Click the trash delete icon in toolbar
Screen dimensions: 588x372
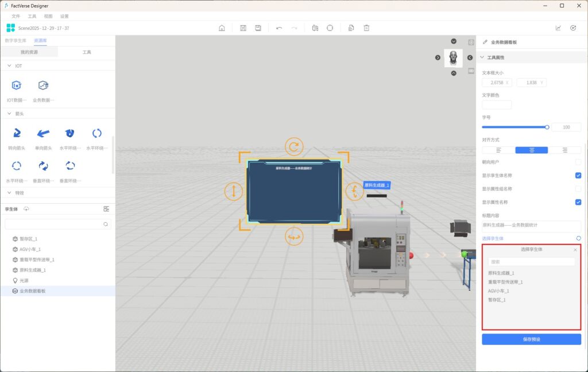366,28
